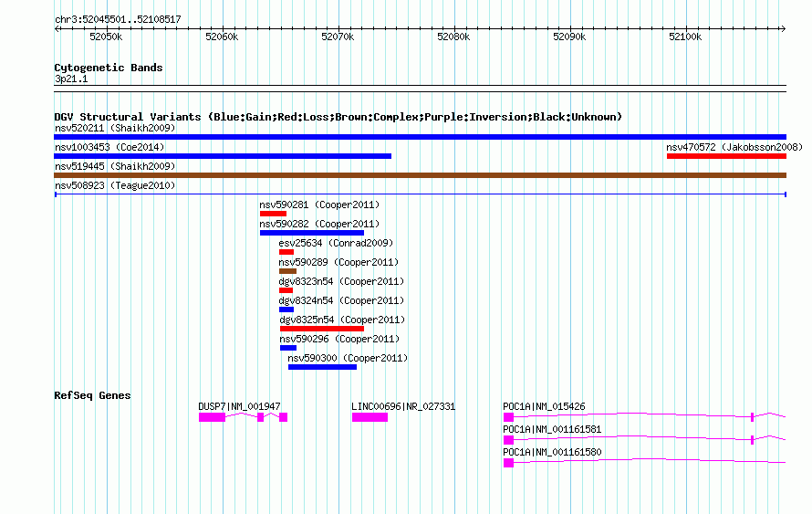The image size is (812, 514).
Task: Open nsv590300 (Cooper2011) label
Action: (x=348, y=358)
